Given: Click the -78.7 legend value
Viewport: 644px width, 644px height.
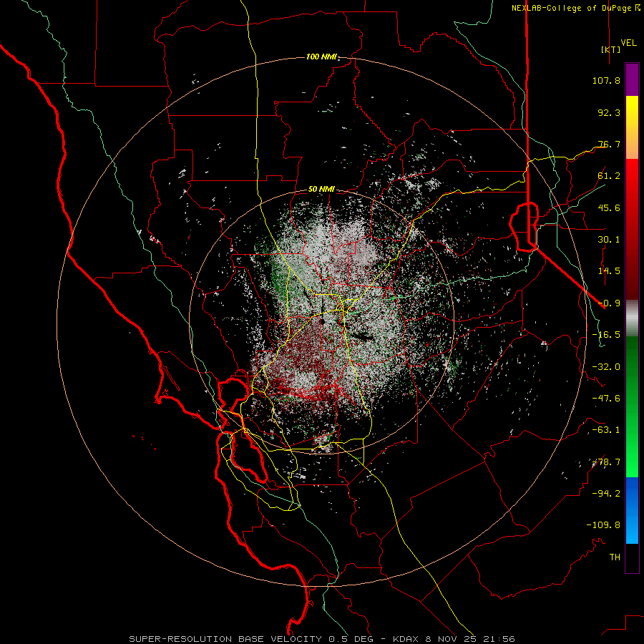Looking at the screenshot, I should (x=606, y=462).
